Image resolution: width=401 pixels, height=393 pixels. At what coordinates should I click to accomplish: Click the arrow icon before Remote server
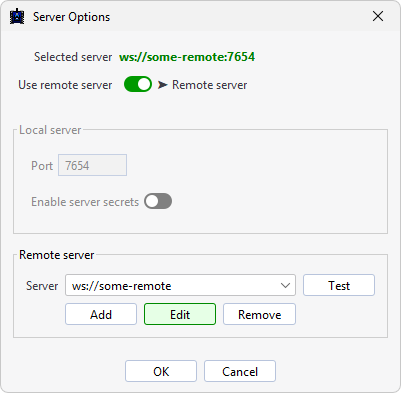coord(162,85)
